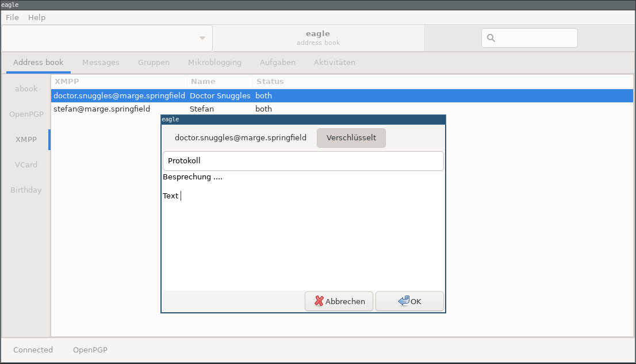Click the Protokoll subject field
636x364 pixels.
(x=303, y=161)
